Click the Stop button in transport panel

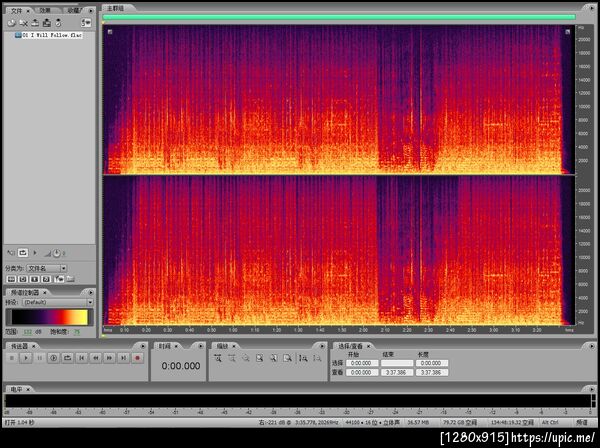pyautogui.click(x=11, y=357)
